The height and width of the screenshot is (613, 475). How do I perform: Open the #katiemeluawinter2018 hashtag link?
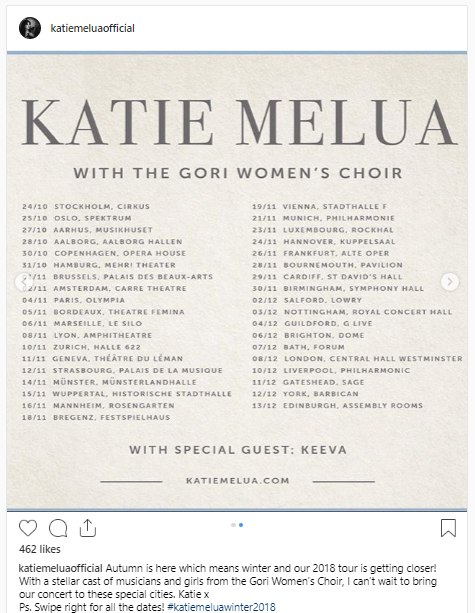[x=221, y=607]
